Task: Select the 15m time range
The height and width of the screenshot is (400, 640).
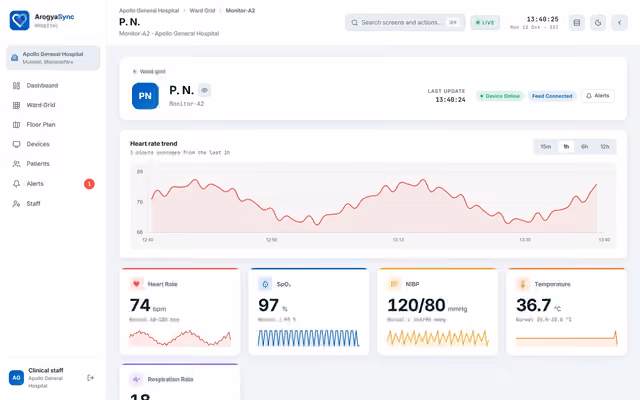Action: pos(546,147)
